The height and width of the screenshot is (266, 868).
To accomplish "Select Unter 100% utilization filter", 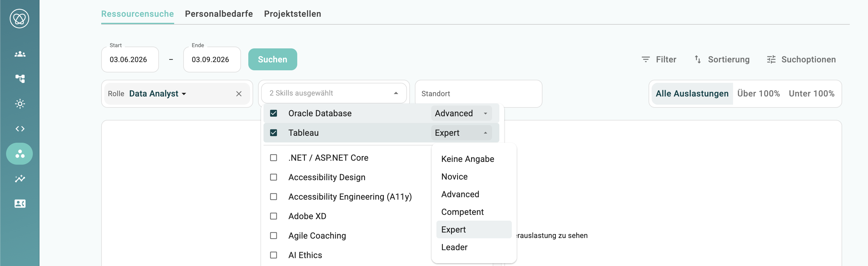I will pyautogui.click(x=811, y=94).
